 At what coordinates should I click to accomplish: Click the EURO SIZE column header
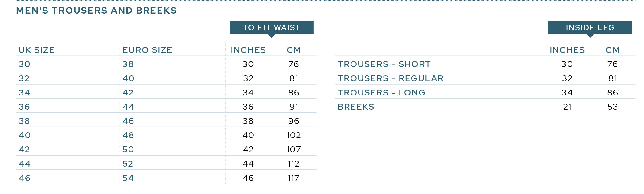coord(147,50)
